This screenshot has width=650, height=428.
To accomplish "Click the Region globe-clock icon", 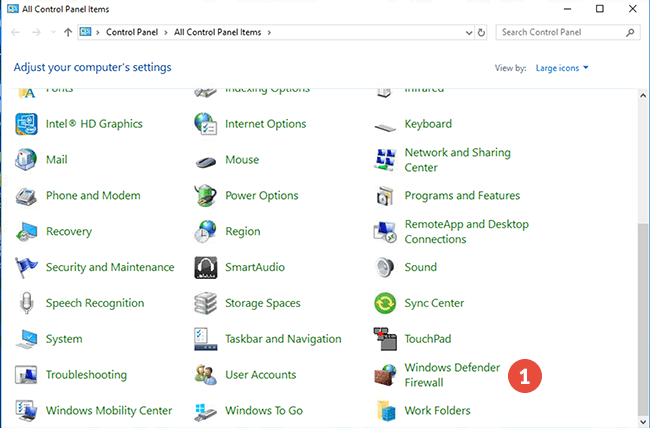I will click(205, 231).
